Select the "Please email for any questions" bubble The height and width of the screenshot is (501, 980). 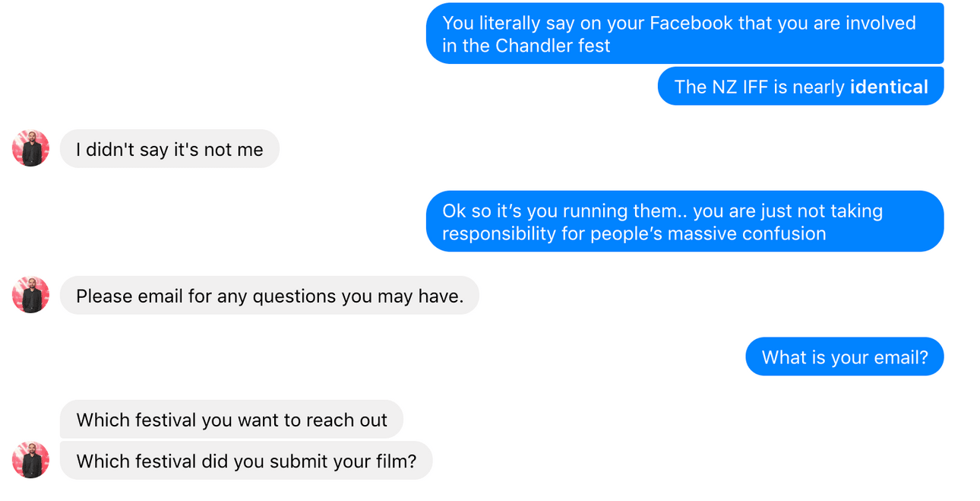tap(269, 296)
